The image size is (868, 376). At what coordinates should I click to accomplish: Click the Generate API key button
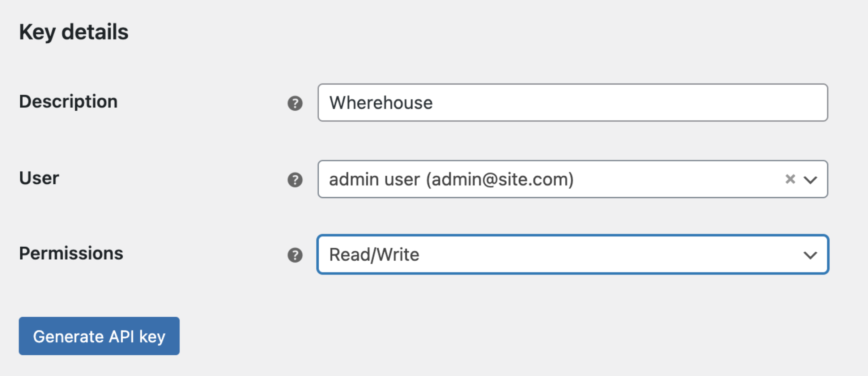(x=99, y=336)
